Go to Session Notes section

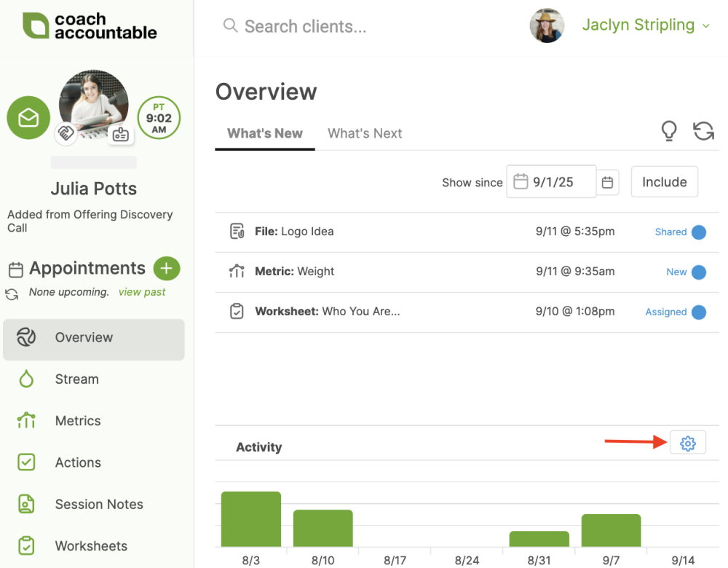click(99, 505)
